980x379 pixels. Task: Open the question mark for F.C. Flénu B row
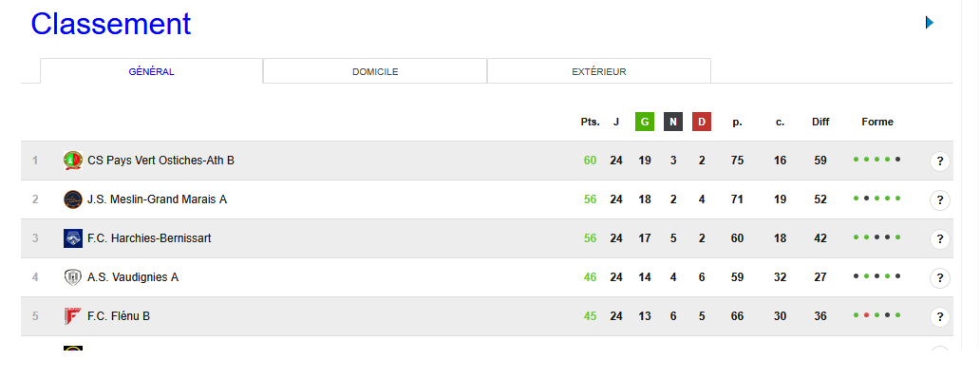coord(940,316)
